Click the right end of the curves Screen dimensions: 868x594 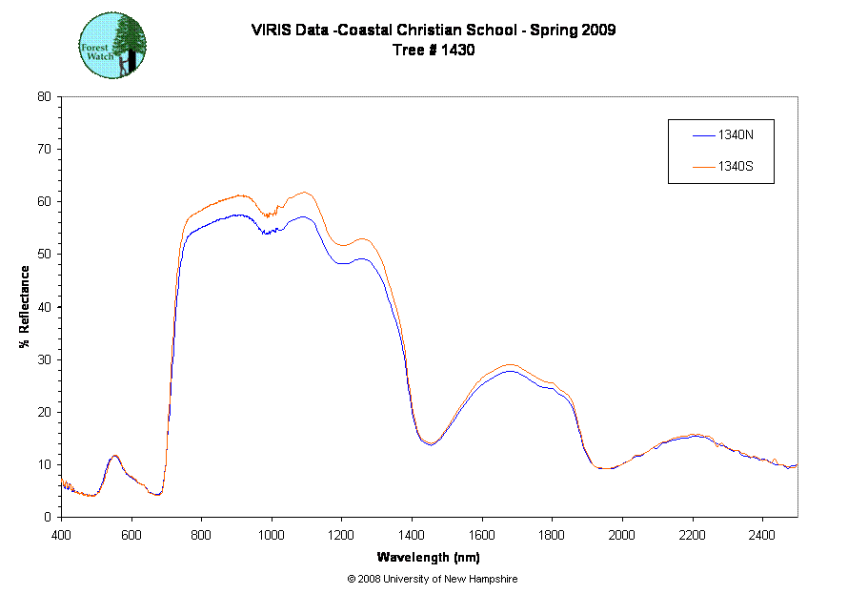tap(795, 466)
